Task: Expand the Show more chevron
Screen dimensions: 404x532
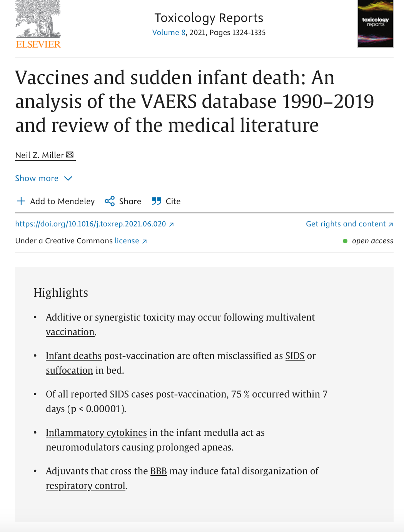Action: click(68, 178)
